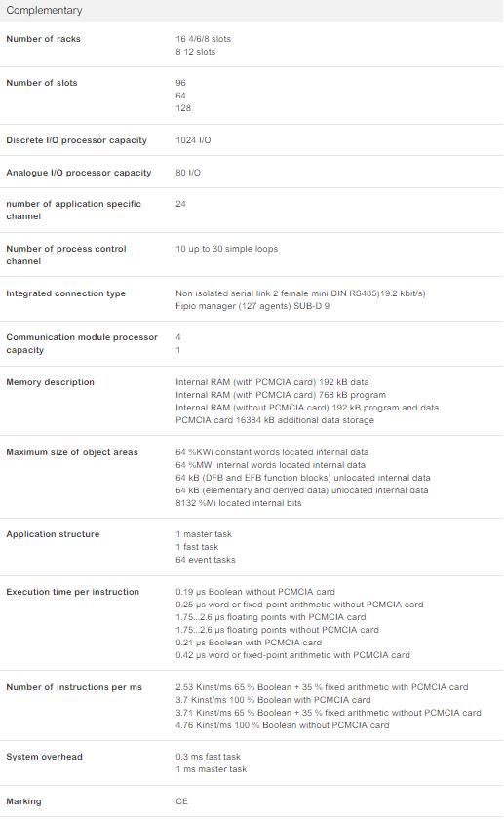
Task: Select the Number of racks label
Action: [44, 39]
